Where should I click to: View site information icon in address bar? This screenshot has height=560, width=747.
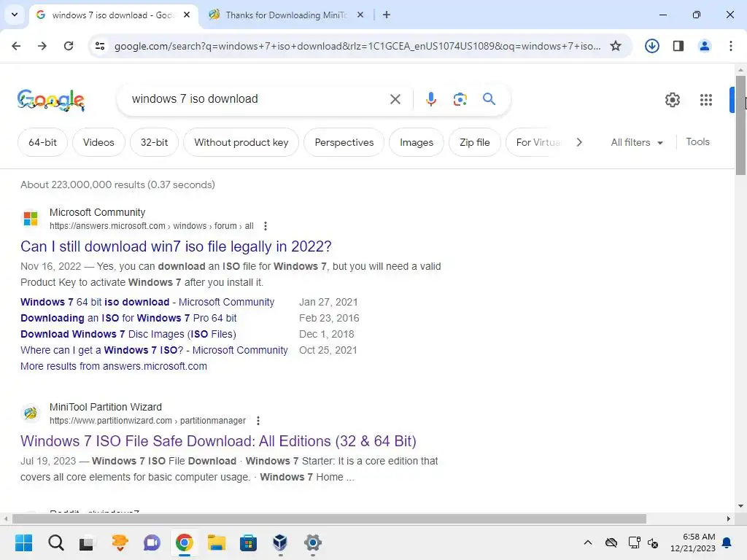(100, 46)
